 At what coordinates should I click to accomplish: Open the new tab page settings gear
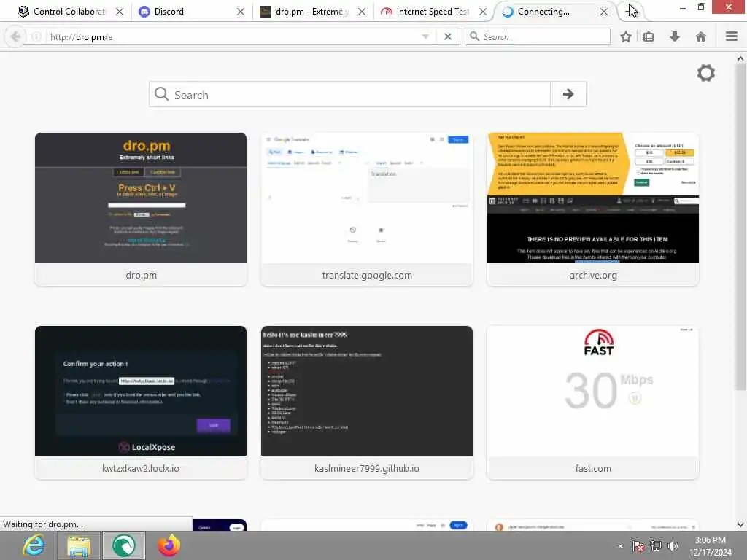coord(705,73)
